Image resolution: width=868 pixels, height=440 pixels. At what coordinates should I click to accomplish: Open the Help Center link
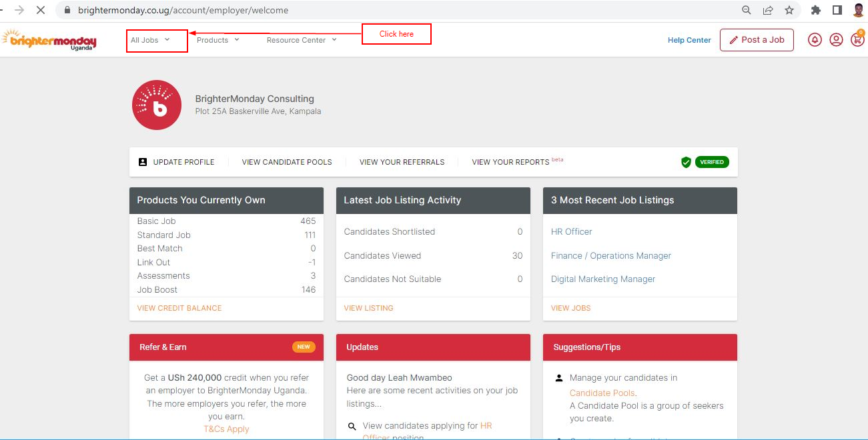689,40
